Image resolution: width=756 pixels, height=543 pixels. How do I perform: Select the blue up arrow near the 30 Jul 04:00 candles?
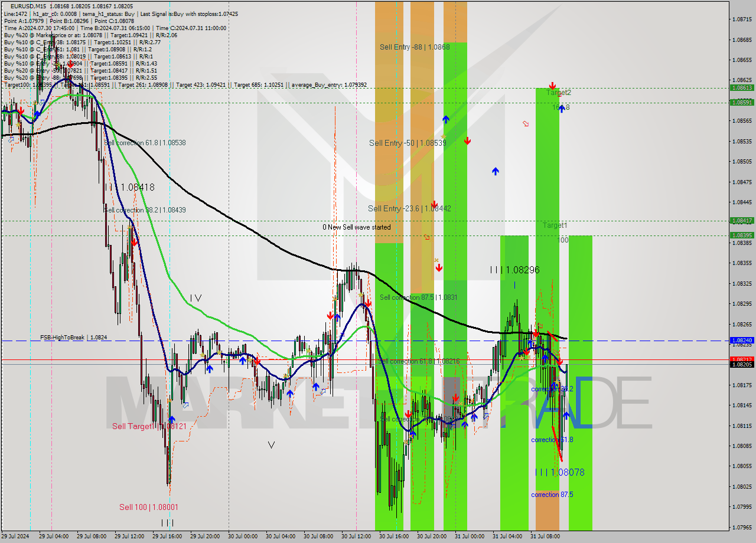pyautogui.click(x=289, y=394)
